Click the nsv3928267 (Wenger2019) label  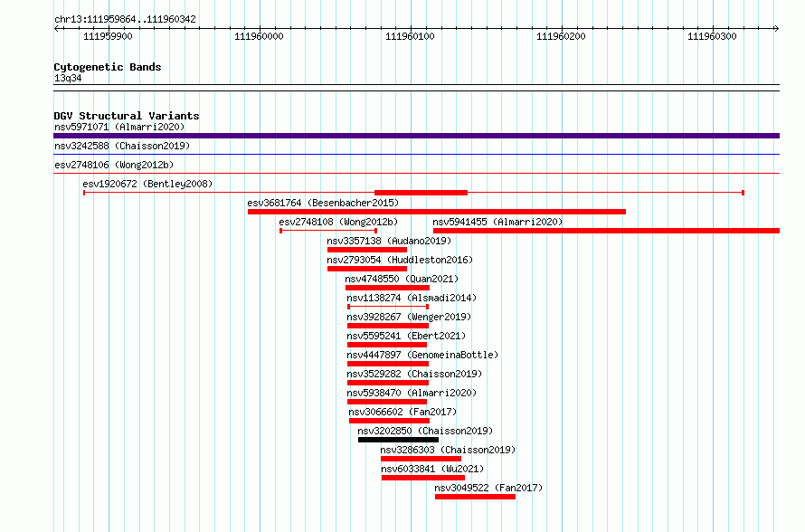click(409, 317)
